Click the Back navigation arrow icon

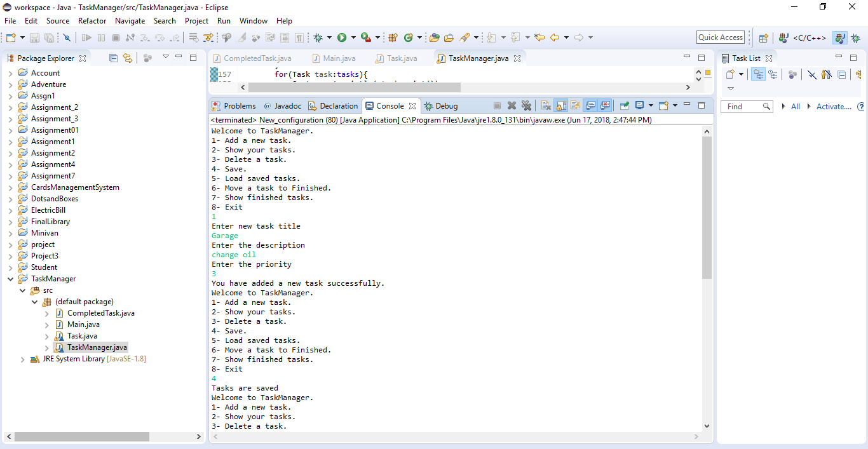pyautogui.click(x=554, y=37)
